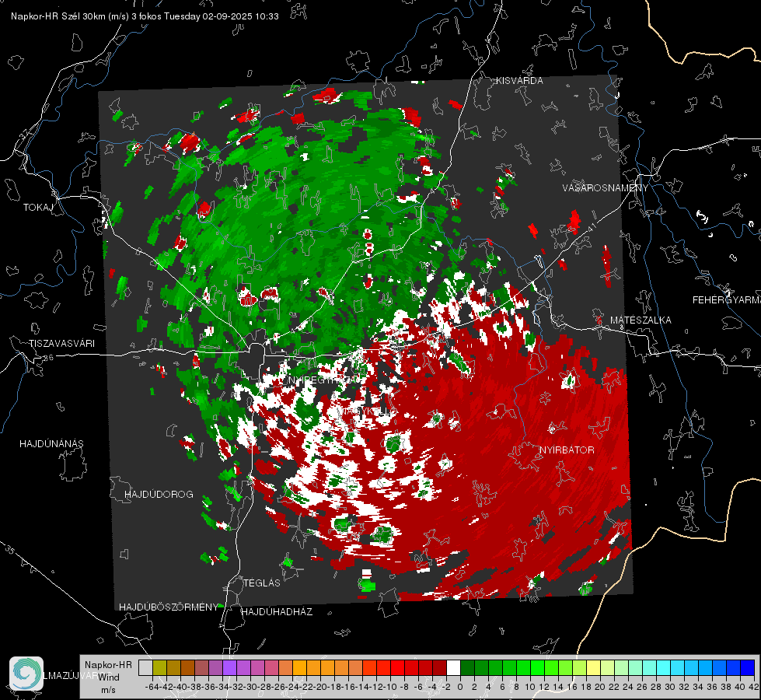Click the MÁTÉSZALKA city label

641,320
